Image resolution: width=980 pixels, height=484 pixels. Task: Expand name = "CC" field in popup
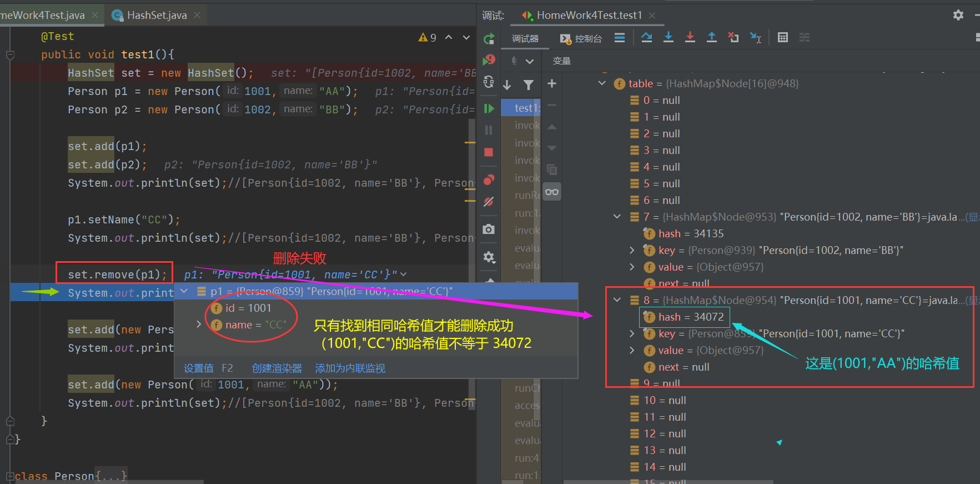[x=199, y=324]
